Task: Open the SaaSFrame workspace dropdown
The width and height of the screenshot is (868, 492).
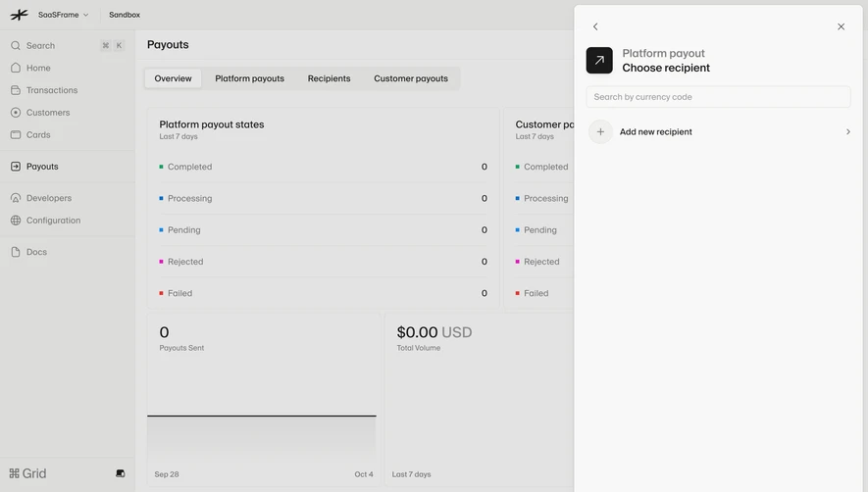Action: click(x=63, y=15)
